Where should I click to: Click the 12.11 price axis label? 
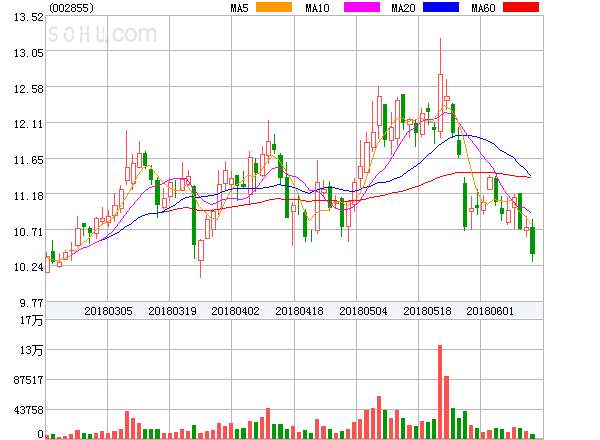click(x=29, y=124)
